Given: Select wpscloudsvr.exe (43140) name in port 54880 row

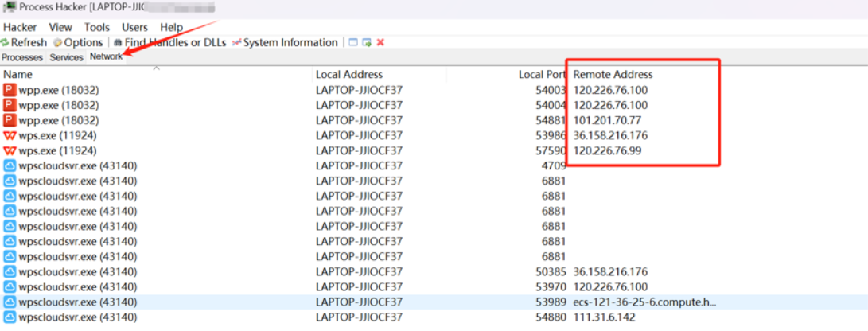Looking at the screenshot, I should [x=77, y=317].
